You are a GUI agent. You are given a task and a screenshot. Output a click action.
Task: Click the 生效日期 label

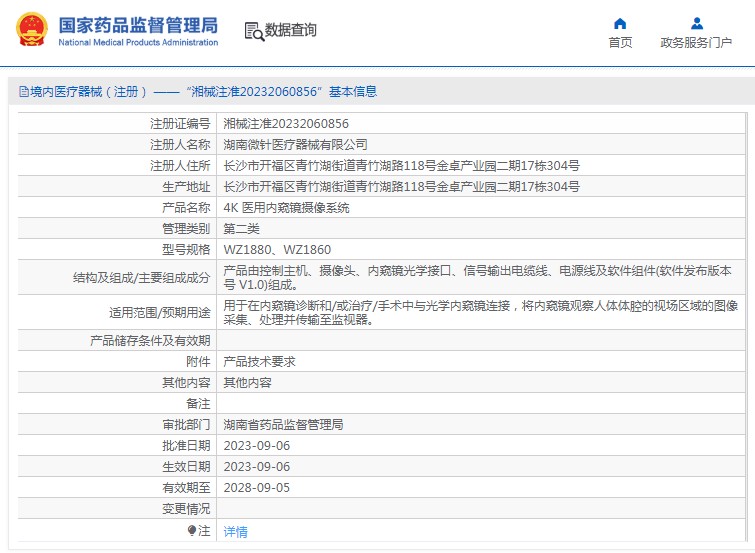click(x=186, y=467)
